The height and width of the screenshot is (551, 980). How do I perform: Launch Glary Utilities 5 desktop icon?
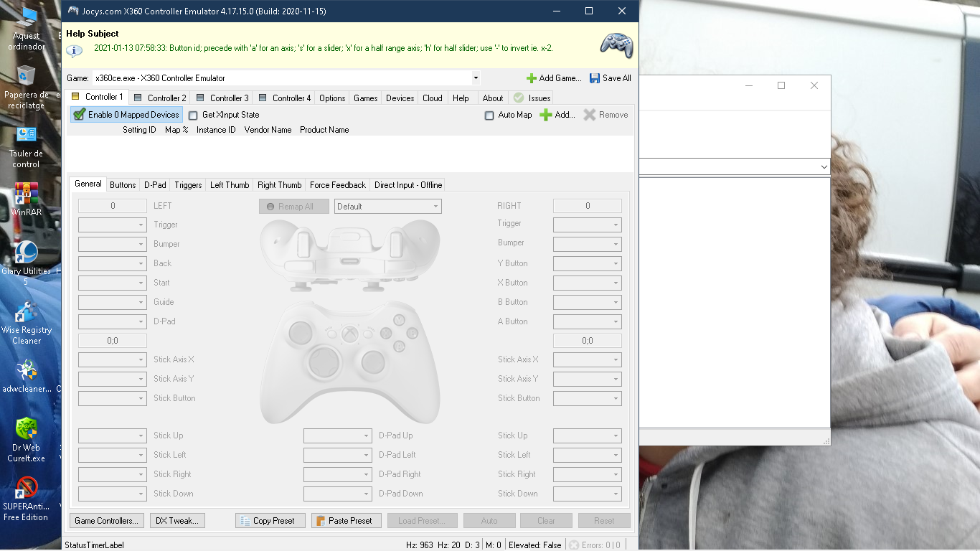(x=27, y=263)
